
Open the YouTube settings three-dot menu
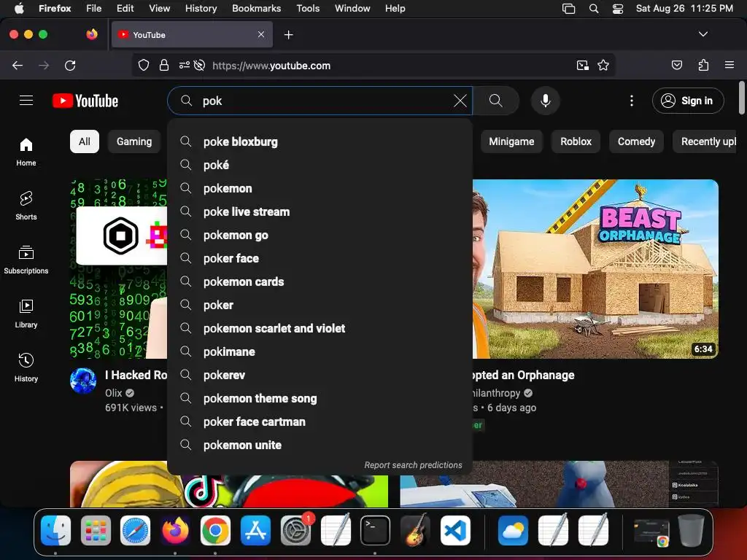pos(631,101)
